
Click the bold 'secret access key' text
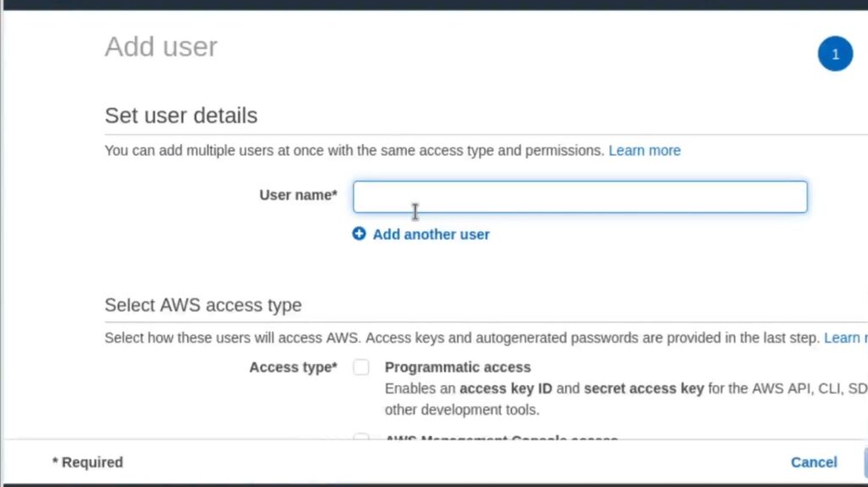[x=643, y=389]
